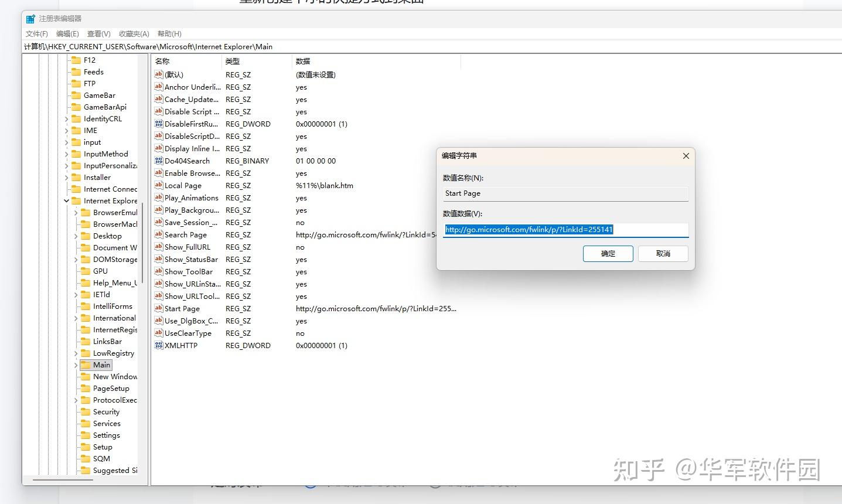This screenshot has width=842, height=504.
Task: Click the 数值名称 Start Page field
Action: (565, 193)
